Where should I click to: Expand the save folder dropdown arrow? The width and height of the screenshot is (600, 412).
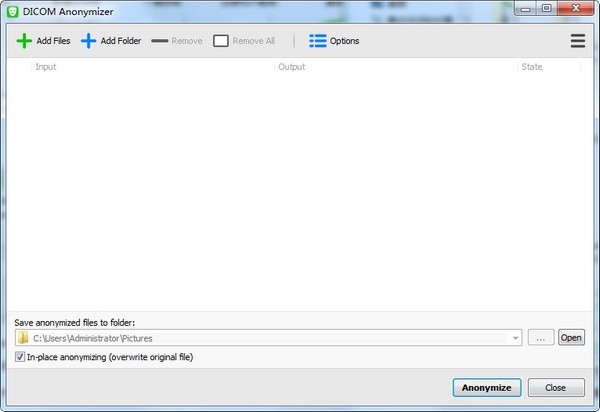[515, 338]
